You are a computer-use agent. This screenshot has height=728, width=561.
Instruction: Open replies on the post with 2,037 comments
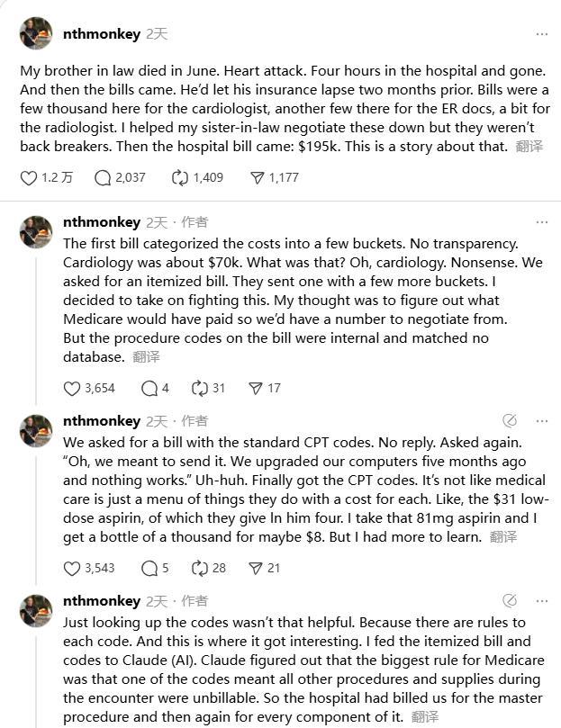104,177
